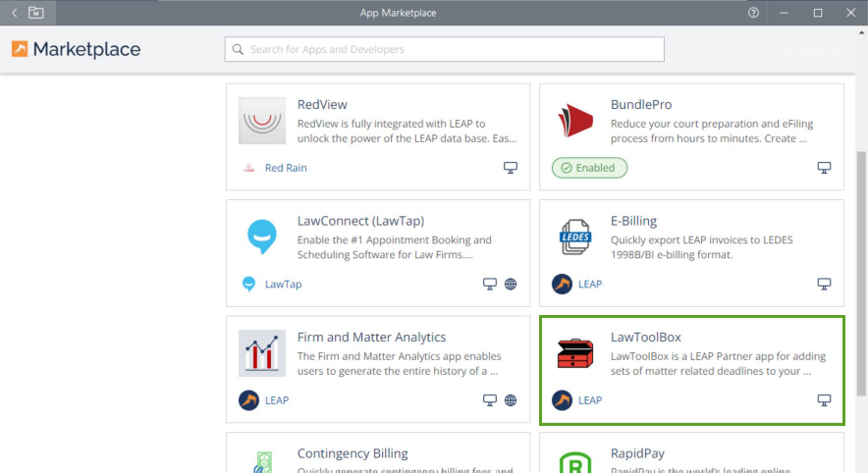Click the back arrow in title bar
The width and height of the screenshot is (868, 473).
[x=15, y=13]
